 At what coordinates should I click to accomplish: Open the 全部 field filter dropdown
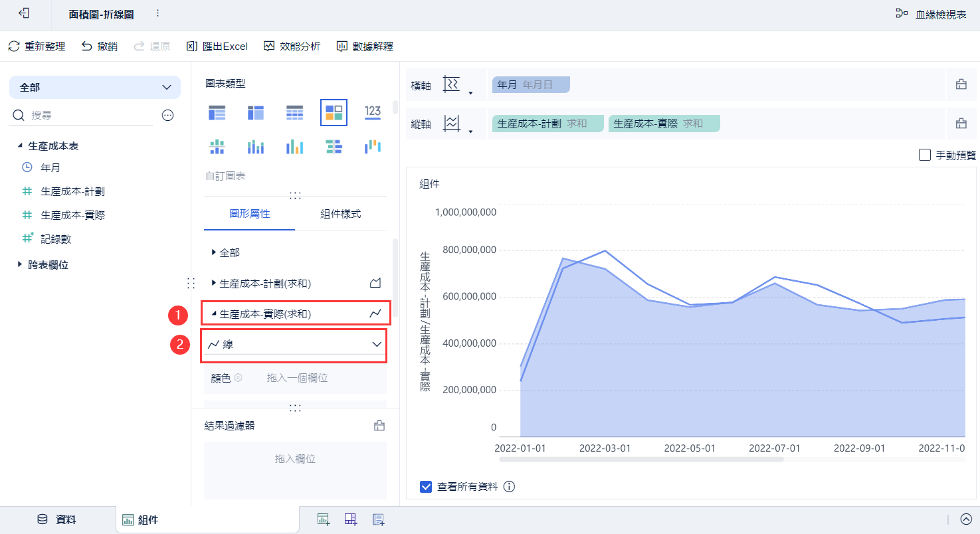(x=95, y=87)
